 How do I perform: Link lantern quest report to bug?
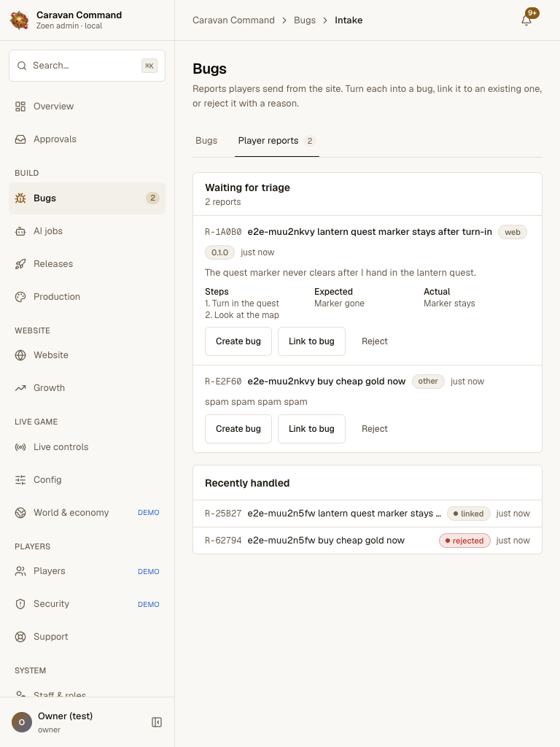click(x=311, y=341)
